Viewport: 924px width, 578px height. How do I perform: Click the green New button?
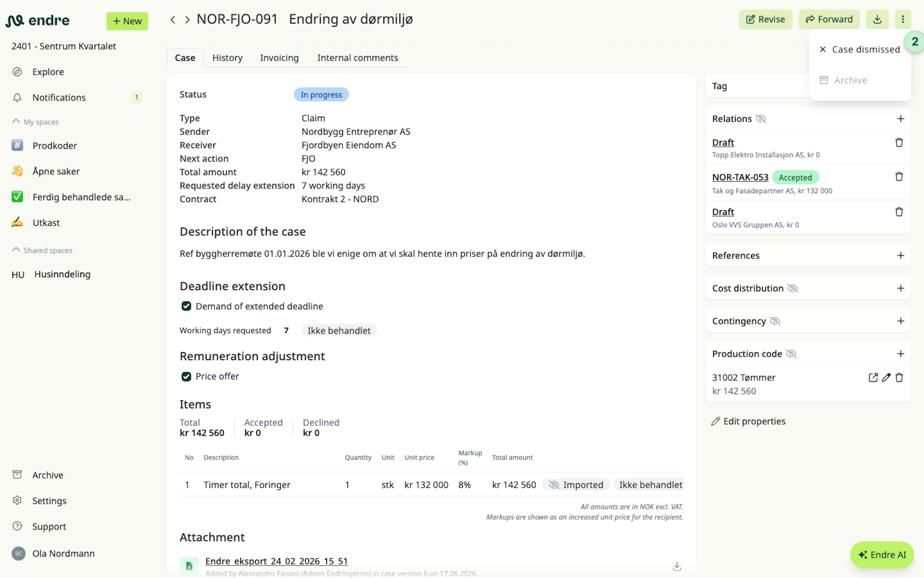[127, 21]
